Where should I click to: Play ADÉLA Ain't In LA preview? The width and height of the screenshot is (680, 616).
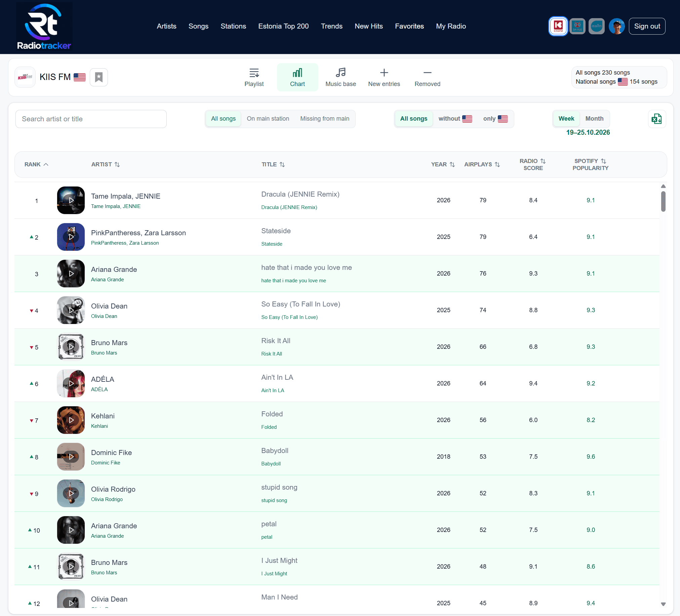point(71,383)
